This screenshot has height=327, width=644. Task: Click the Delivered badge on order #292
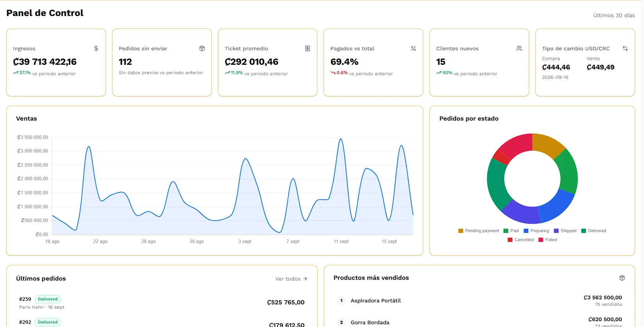pos(48,322)
